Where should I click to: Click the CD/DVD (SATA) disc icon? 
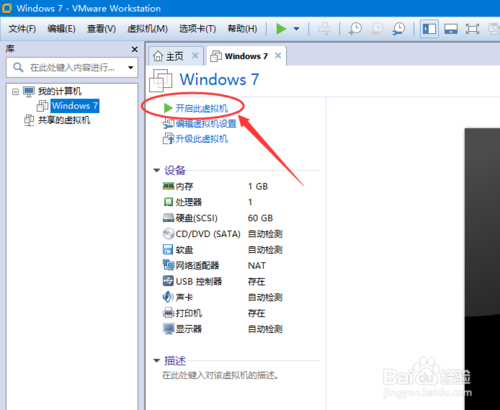pos(168,233)
